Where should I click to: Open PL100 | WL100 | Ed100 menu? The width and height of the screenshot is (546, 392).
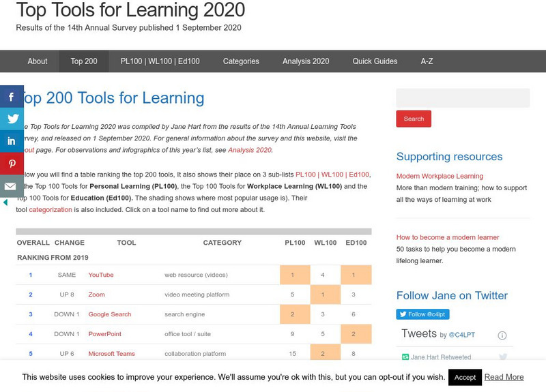pos(160,61)
